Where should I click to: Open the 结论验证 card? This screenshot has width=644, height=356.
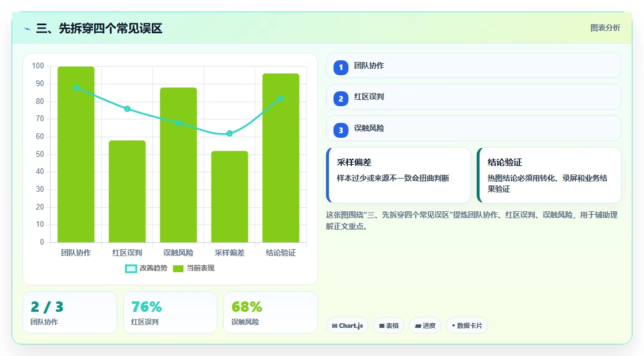pyautogui.click(x=549, y=175)
